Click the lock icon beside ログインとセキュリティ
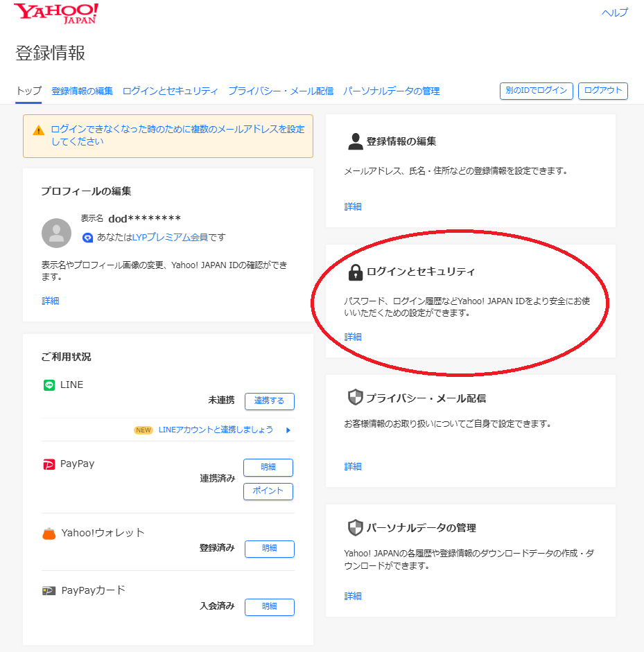 pos(355,272)
